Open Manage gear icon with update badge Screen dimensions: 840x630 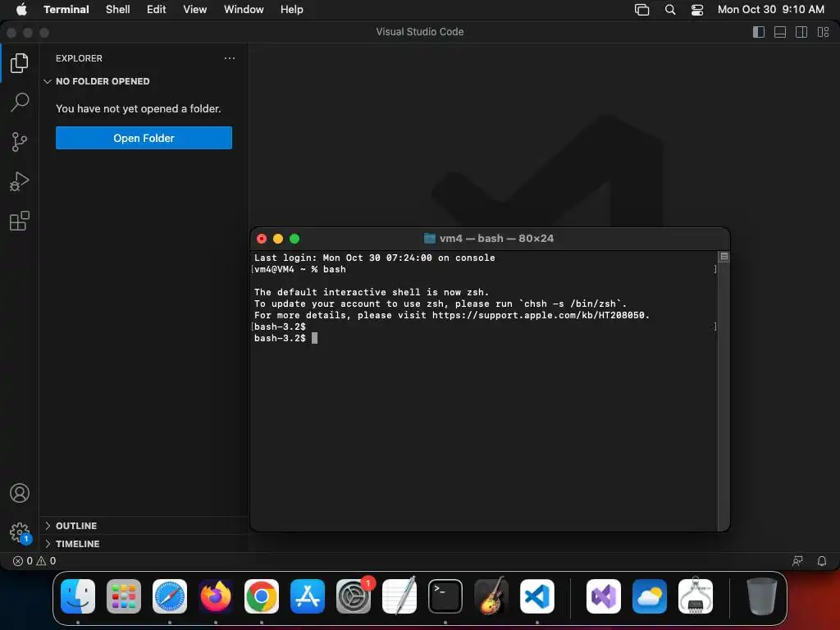(x=20, y=533)
